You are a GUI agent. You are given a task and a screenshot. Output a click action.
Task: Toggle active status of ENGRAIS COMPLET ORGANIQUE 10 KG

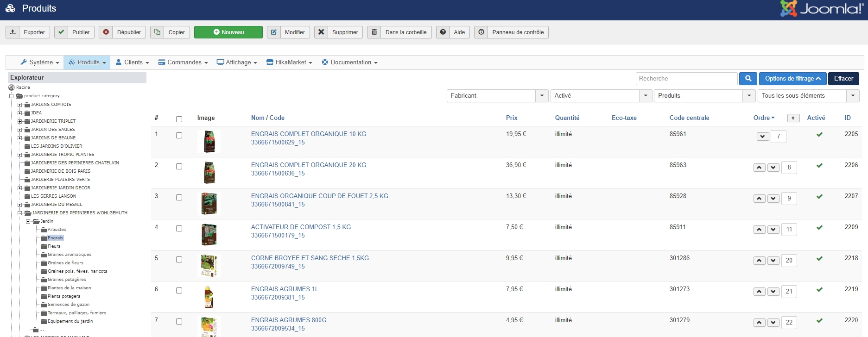819,135
